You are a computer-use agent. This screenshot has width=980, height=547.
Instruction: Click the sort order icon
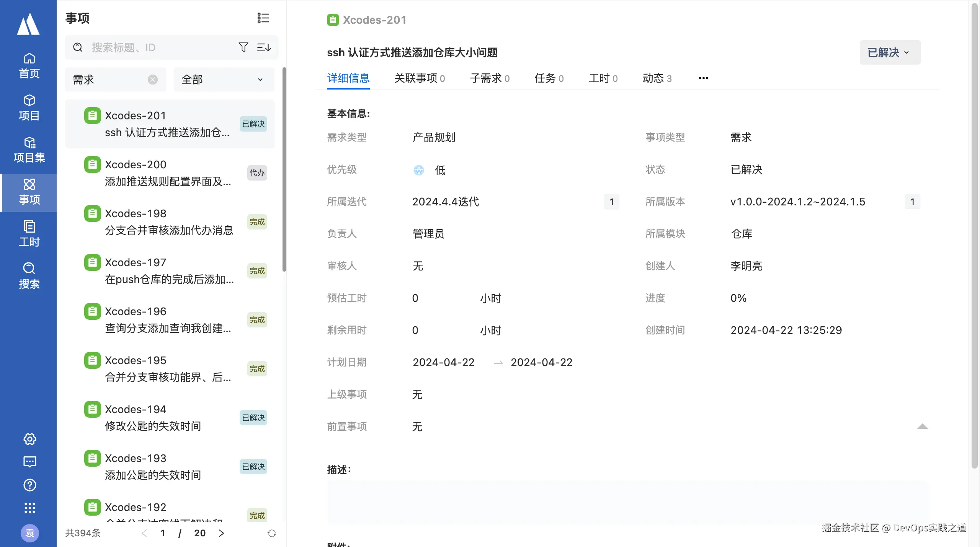click(264, 47)
